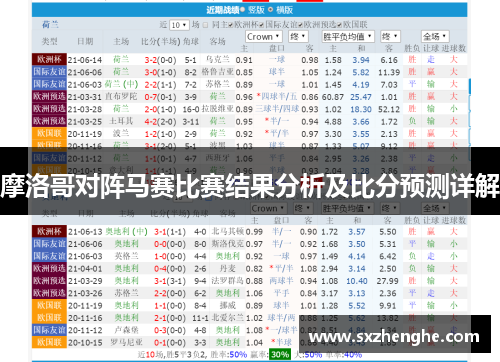Open the 斯洛伐克 team link
Screen dimensions: 500x362
pyautogui.click(x=228, y=244)
